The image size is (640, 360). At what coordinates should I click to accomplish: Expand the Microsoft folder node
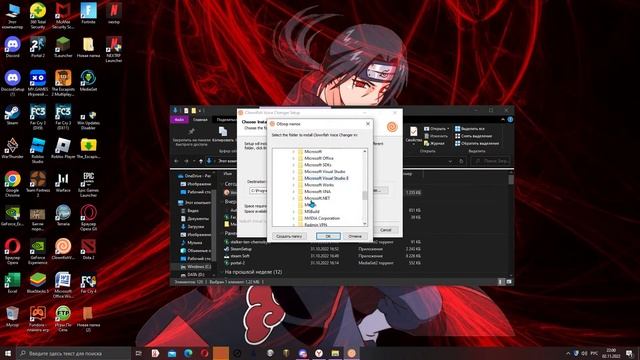click(x=293, y=151)
